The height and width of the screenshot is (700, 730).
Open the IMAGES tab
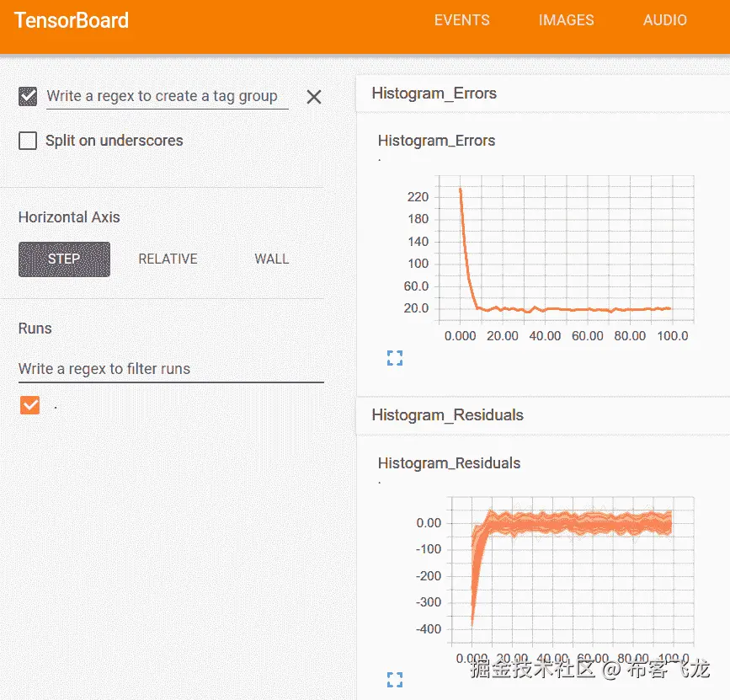tap(566, 20)
